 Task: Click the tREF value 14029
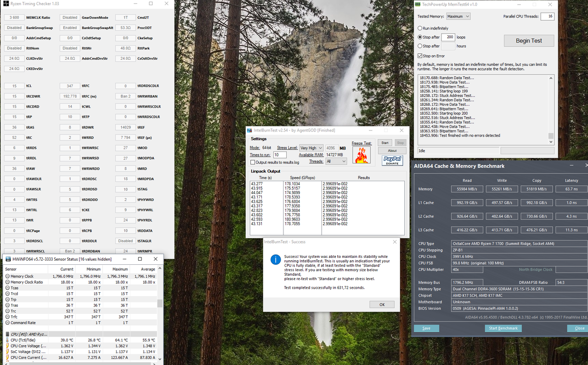125,127
